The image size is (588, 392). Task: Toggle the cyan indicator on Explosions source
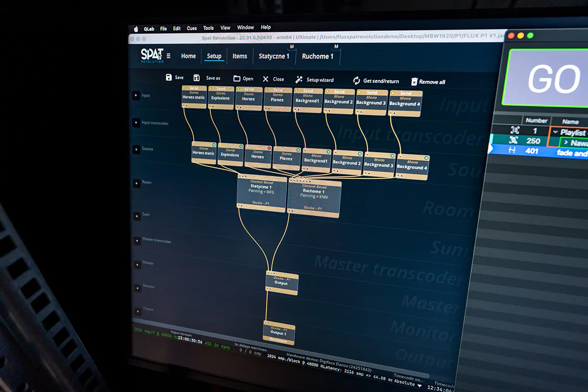[x=241, y=146]
